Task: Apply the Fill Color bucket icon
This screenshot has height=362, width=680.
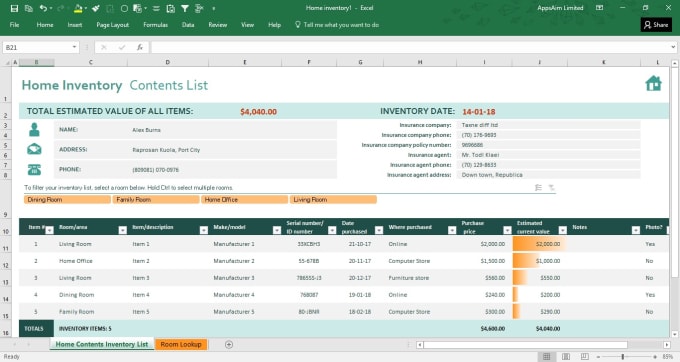Action: click(x=78, y=8)
